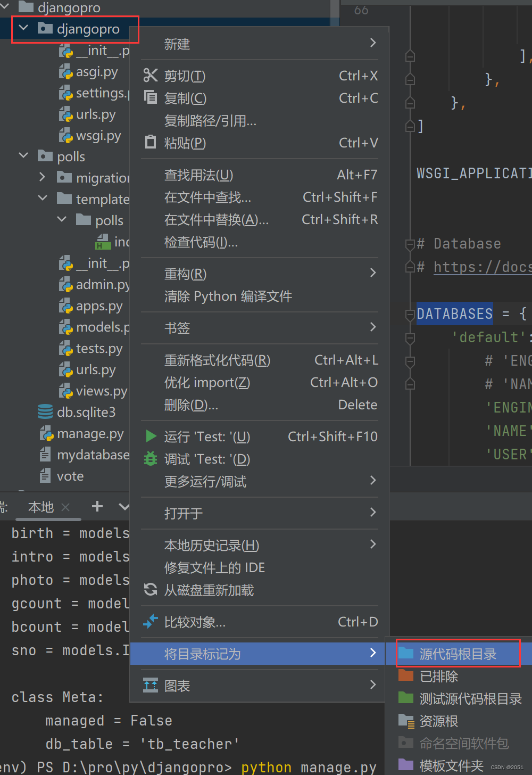Switch to the 本地 terminal tab

coord(40,507)
